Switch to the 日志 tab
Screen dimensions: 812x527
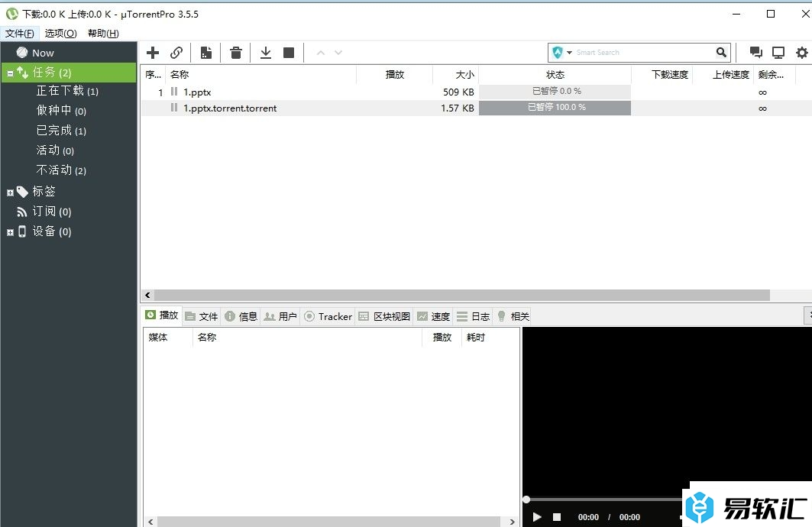pos(474,316)
